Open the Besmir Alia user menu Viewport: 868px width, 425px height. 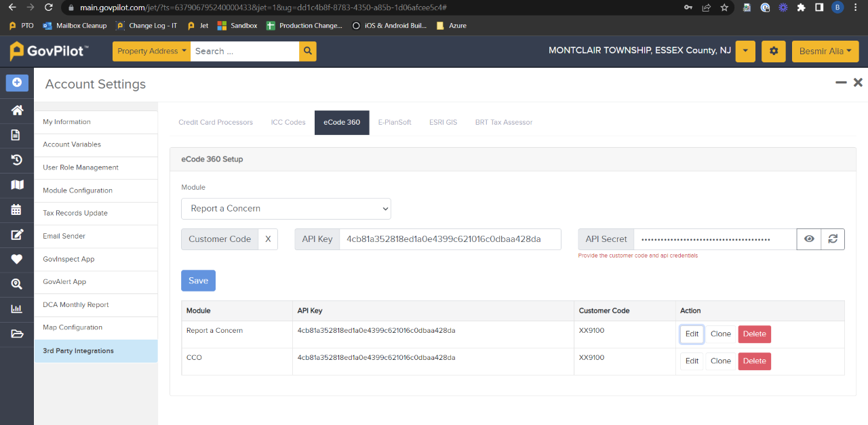(825, 52)
